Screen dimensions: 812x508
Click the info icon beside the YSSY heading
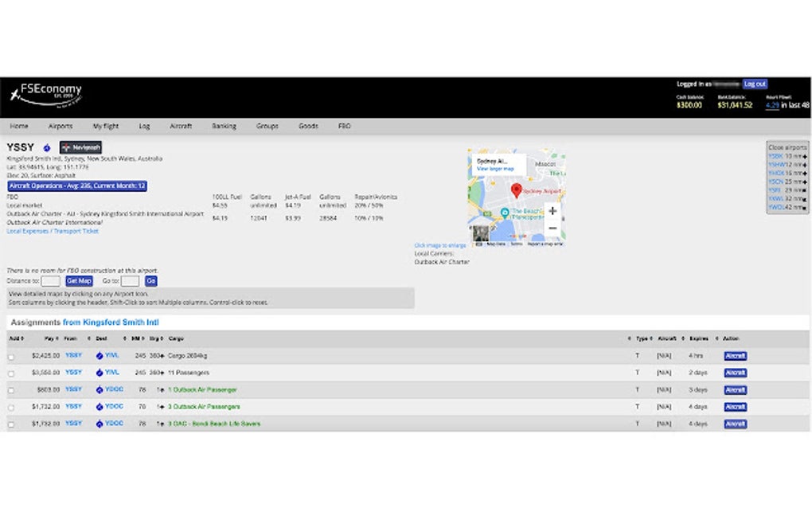click(46, 147)
